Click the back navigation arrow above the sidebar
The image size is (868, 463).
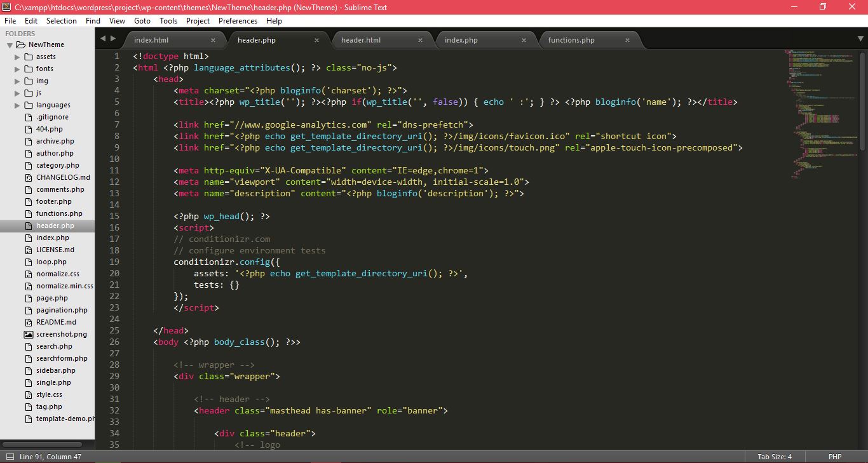point(103,39)
